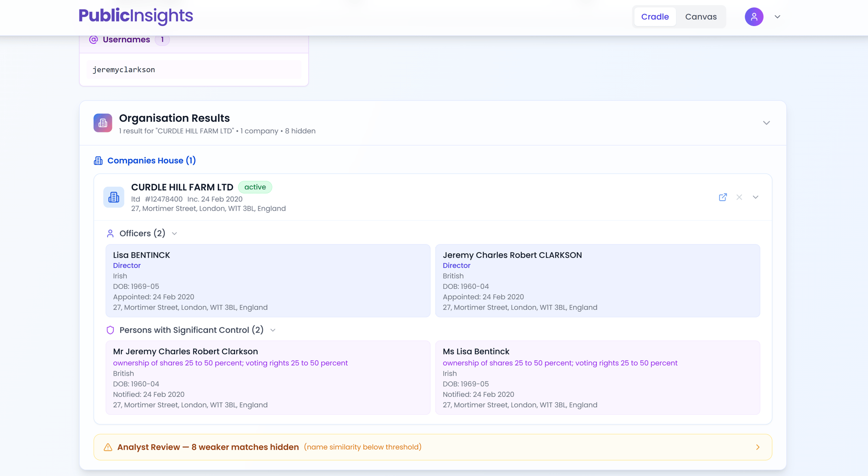Screen dimensions: 868x476
Task: Select the Jeremy Charles Robert CLARKSON officer card
Action: (598, 281)
